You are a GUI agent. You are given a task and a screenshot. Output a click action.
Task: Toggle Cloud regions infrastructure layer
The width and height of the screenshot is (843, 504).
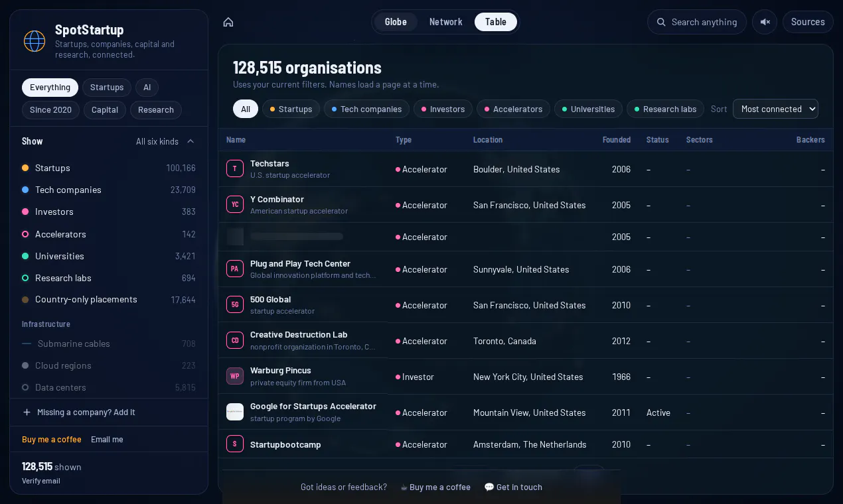(109, 365)
